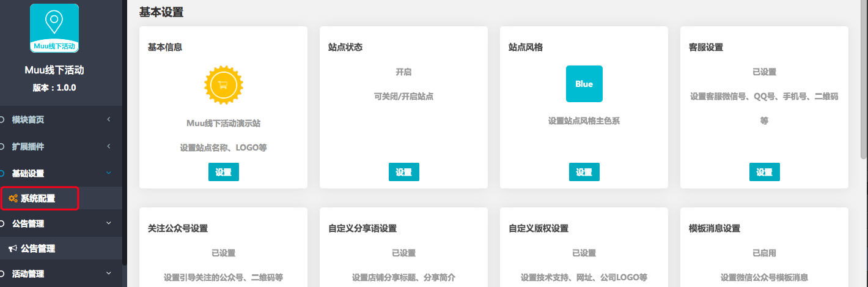Click the megaphone icon beside 公告管理 submenu

pyautogui.click(x=12, y=248)
